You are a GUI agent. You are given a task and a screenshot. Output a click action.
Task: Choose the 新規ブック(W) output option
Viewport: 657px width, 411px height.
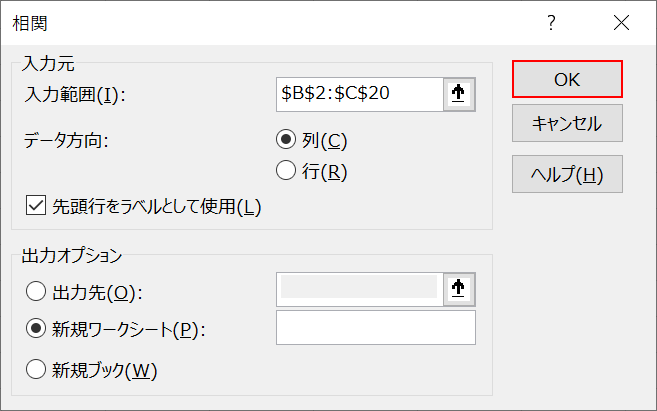tap(37, 369)
